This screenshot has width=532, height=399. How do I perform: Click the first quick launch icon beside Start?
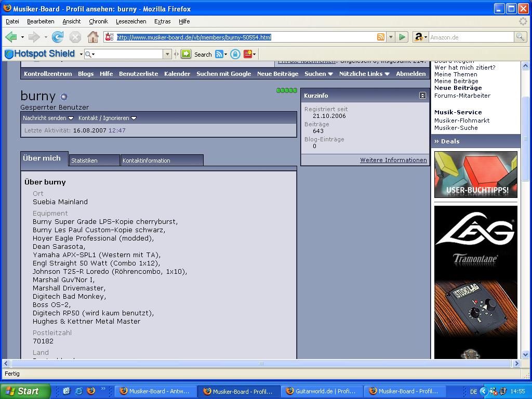(x=66, y=391)
